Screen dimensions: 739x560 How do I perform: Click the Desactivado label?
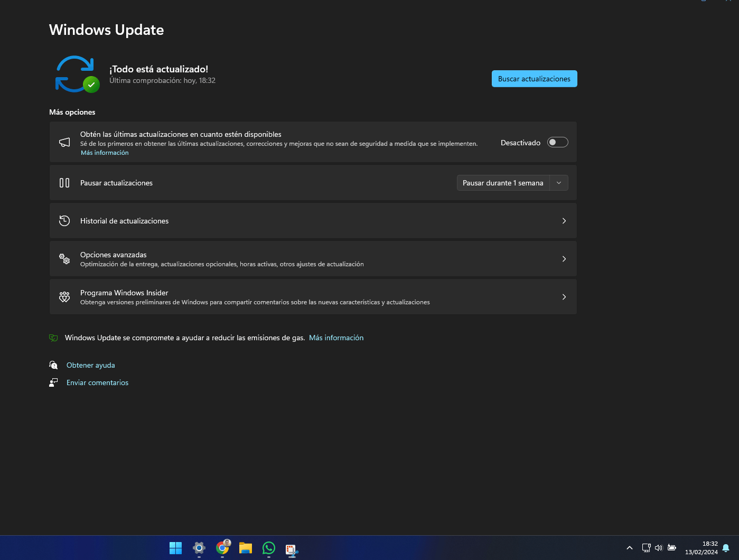[x=521, y=143]
